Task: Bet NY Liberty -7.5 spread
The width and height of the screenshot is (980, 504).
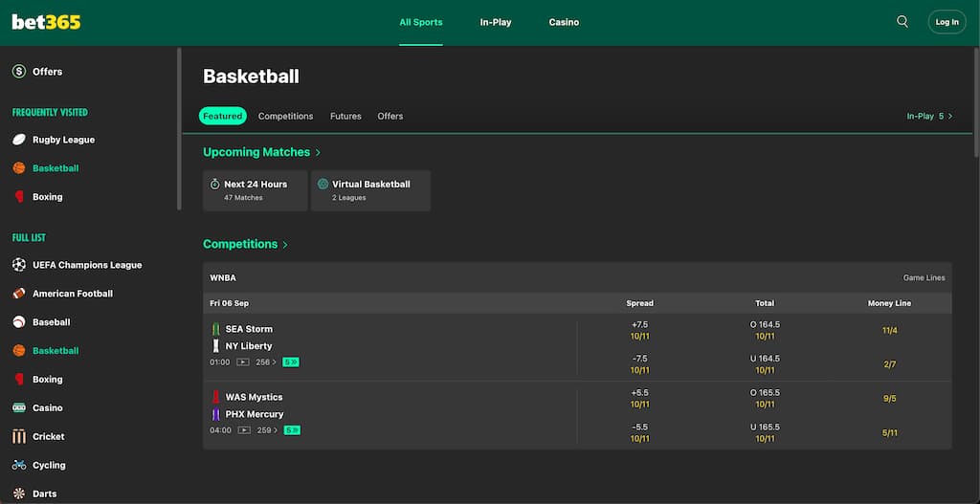Action: click(639, 364)
